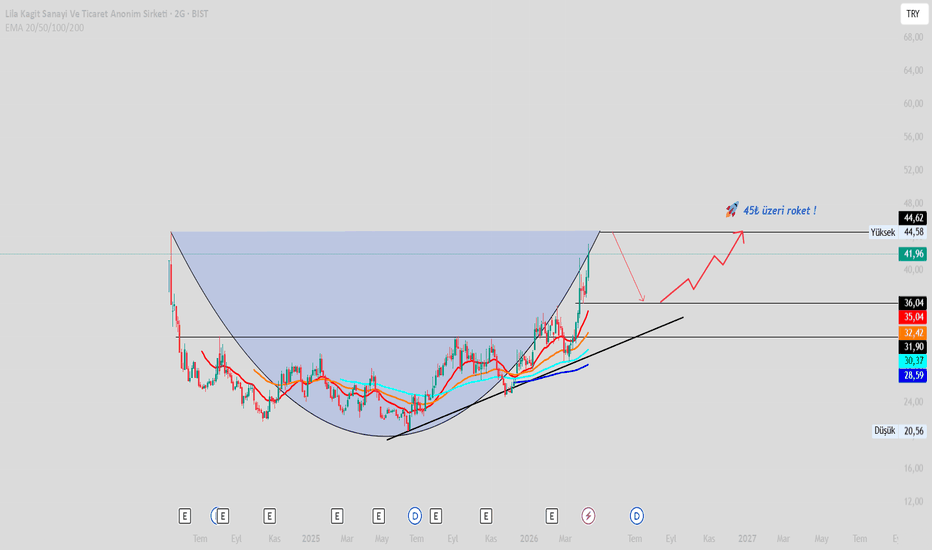Click the 56,00 price axis value

click(x=914, y=137)
